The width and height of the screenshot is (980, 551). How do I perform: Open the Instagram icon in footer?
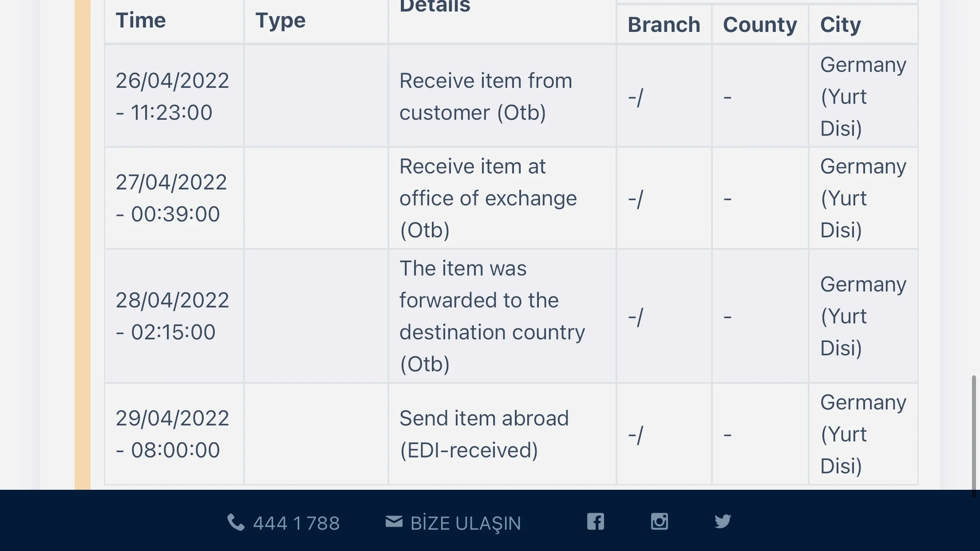coord(660,522)
